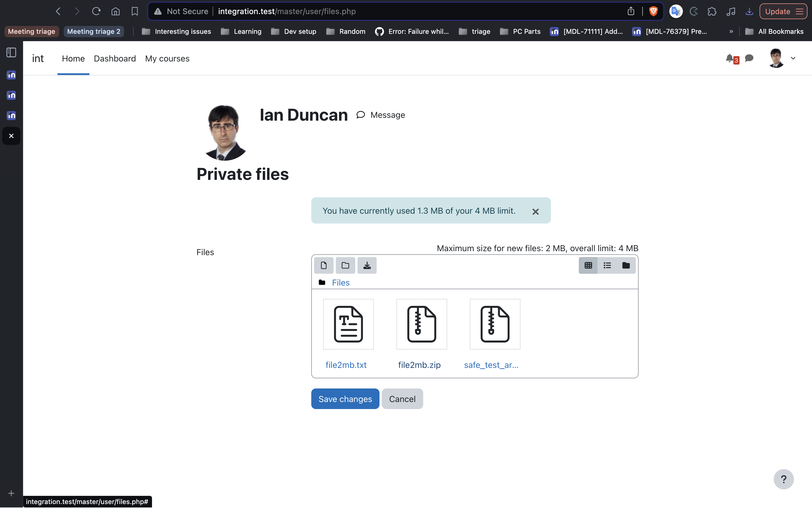This screenshot has height=508, width=812.
Task: Open the help question mark button
Action: 784,479
